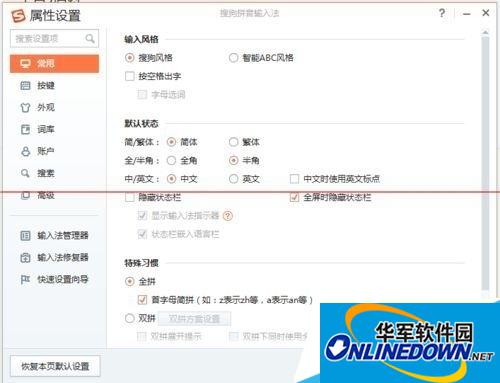Toggle the 字母选词 checkbox
The height and width of the screenshot is (383, 500).
pos(142,94)
